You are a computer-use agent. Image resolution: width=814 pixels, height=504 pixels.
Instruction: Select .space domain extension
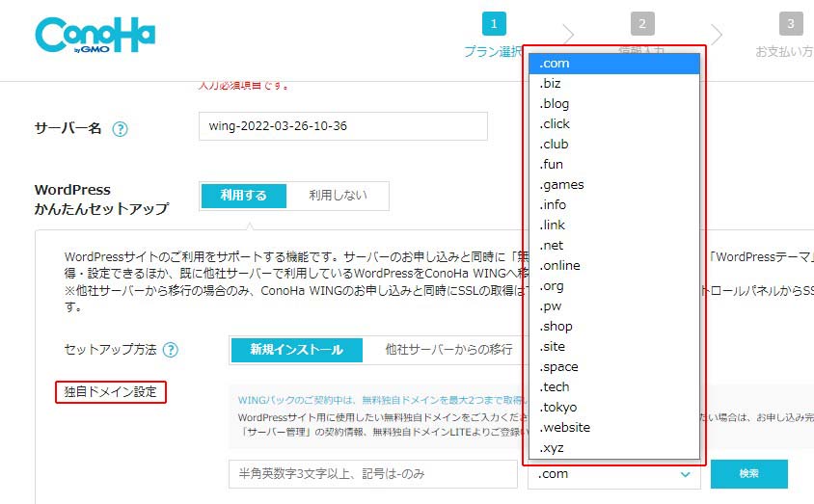[614, 366]
